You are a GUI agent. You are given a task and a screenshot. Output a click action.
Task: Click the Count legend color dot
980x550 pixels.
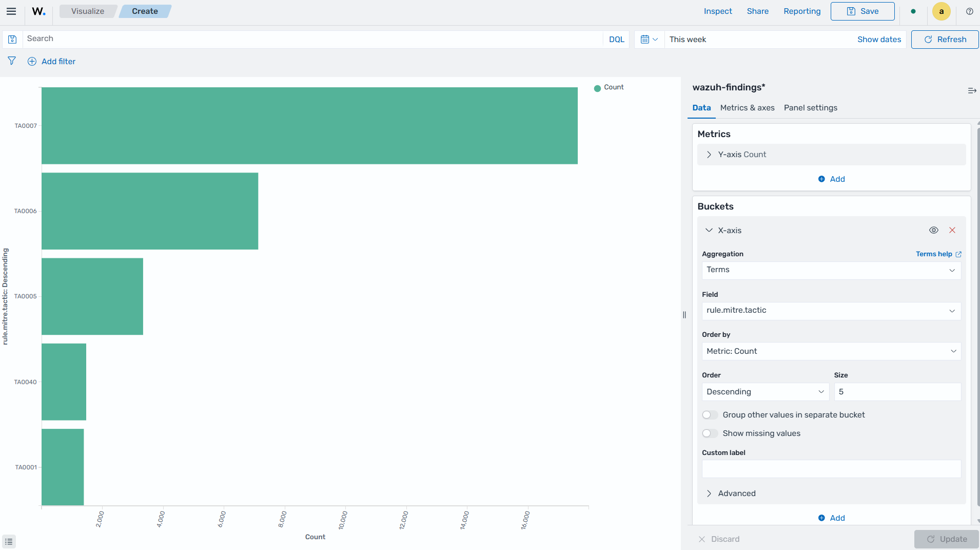pyautogui.click(x=597, y=88)
